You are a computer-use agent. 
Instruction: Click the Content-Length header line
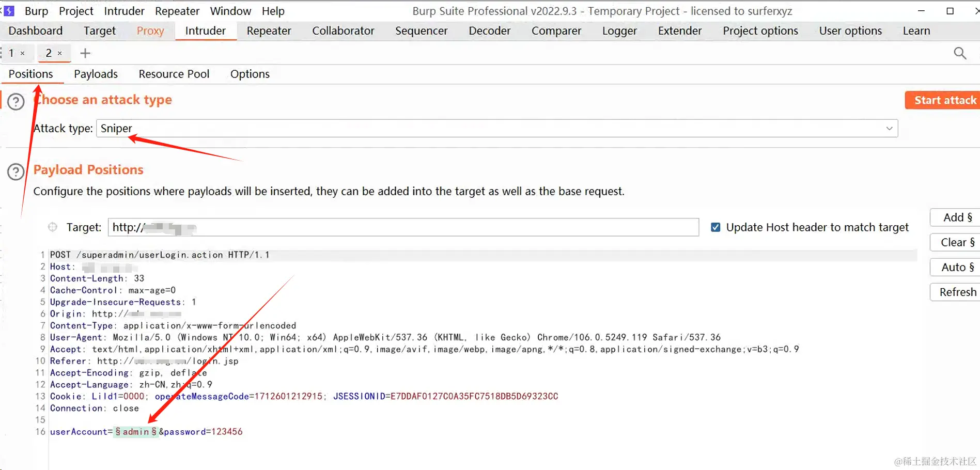coord(97,278)
